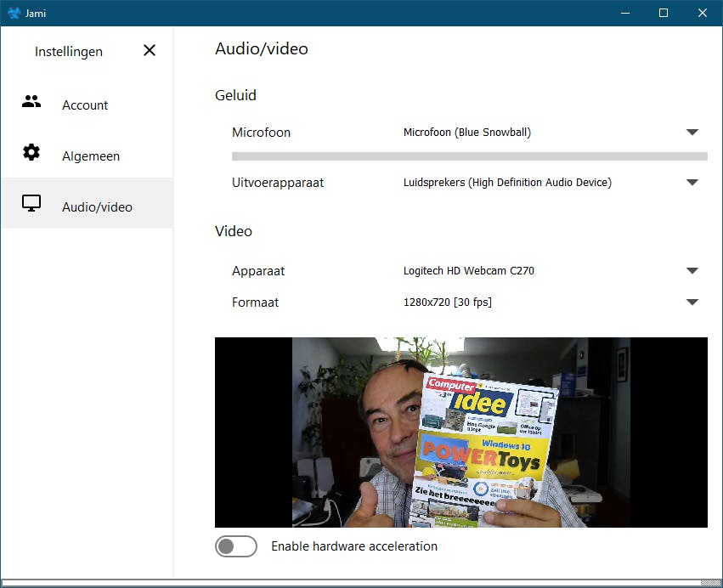Close the Instellingen panel with the X
Viewport: 723px width, 588px height.
pyautogui.click(x=150, y=51)
